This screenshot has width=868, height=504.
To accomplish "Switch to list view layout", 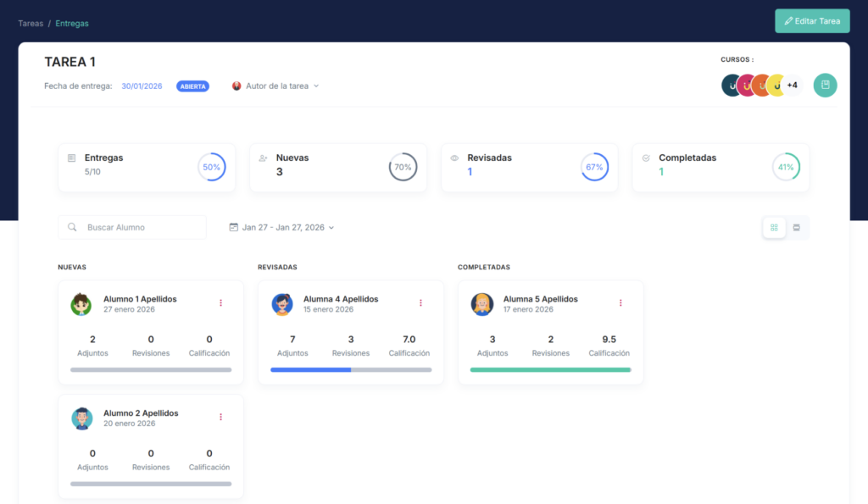I will [797, 228].
